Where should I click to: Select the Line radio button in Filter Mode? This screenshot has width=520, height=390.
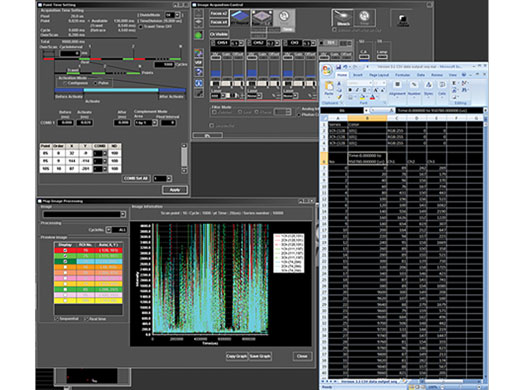coord(240,112)
